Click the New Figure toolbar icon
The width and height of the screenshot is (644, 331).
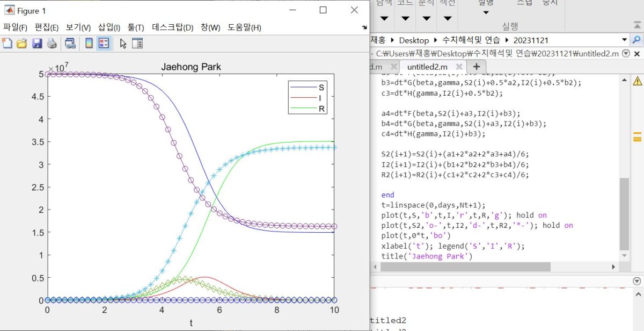[x=8, y=44]
